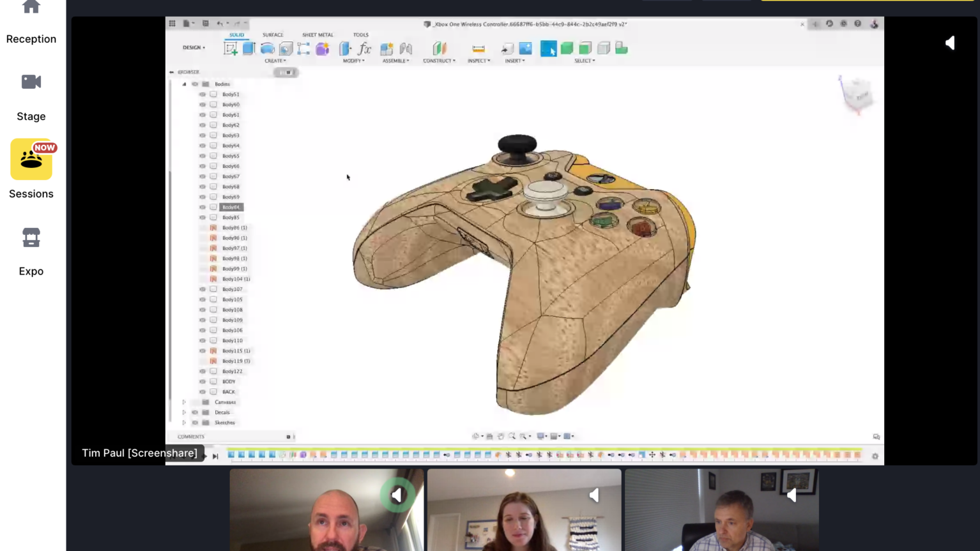Open the Revolve tool
The width and height of the screenshot is (980, 551).
[x=267, y=49]
